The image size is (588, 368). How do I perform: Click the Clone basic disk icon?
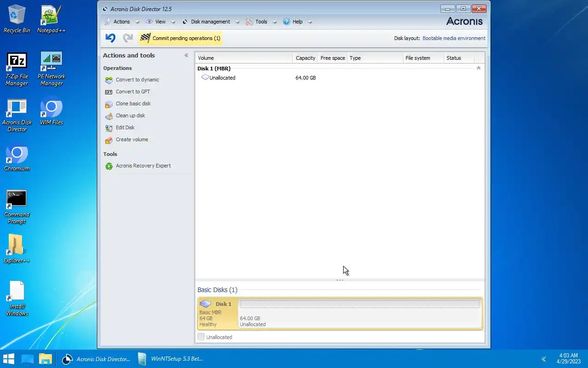coord(109,104)
